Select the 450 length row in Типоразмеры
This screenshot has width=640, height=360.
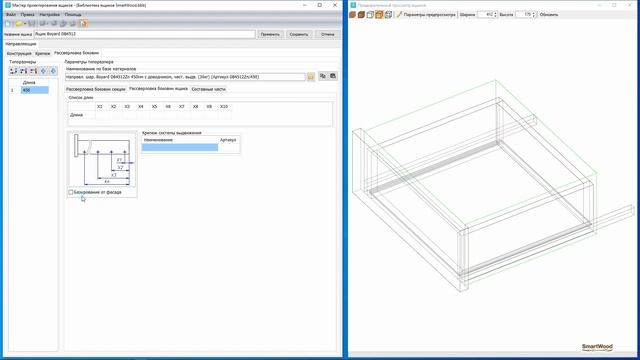tap(35, 90)
